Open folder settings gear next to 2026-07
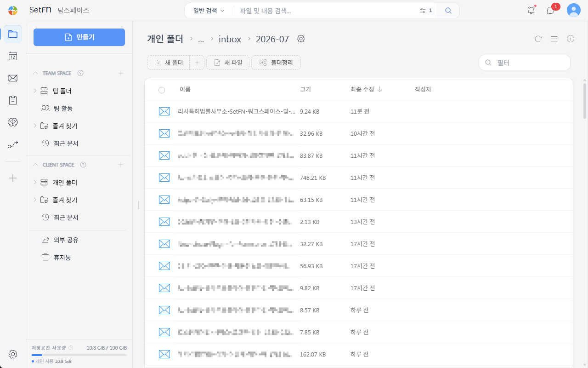The width and height of the screenshot is (588, 368). click(301, 39)
